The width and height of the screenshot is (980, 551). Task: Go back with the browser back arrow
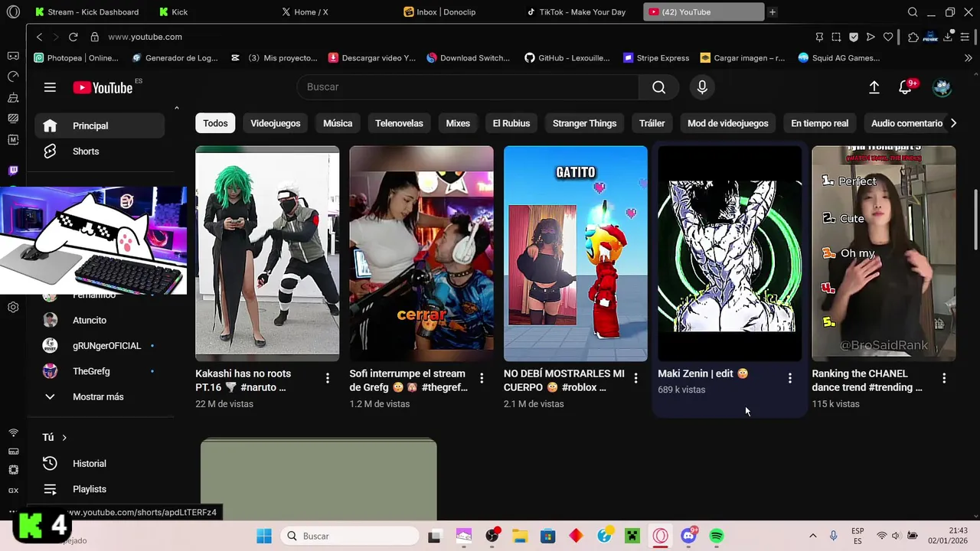[x=39, y=37]
